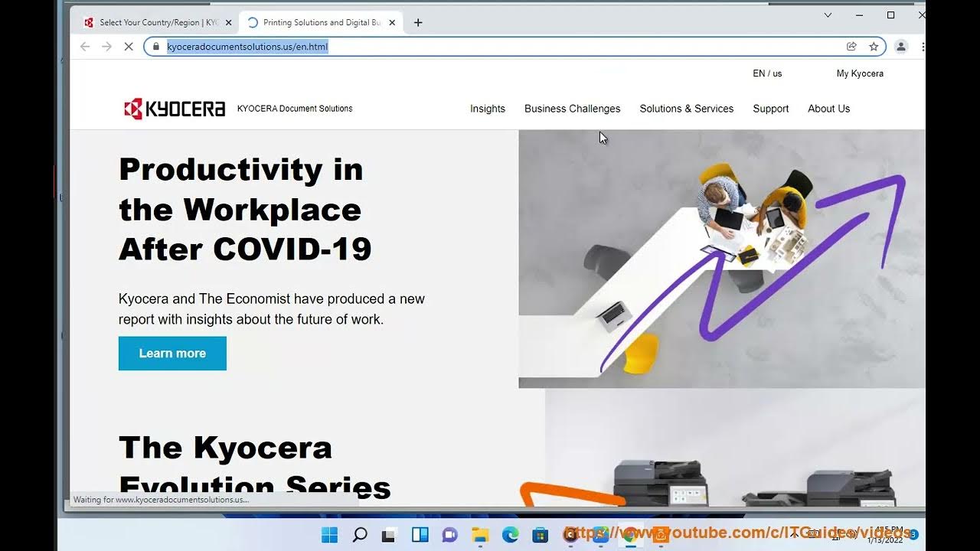This screenshot has height=551, width=980.
Task: Open the tab search chevron in title bar
Action: coord(828,15)
